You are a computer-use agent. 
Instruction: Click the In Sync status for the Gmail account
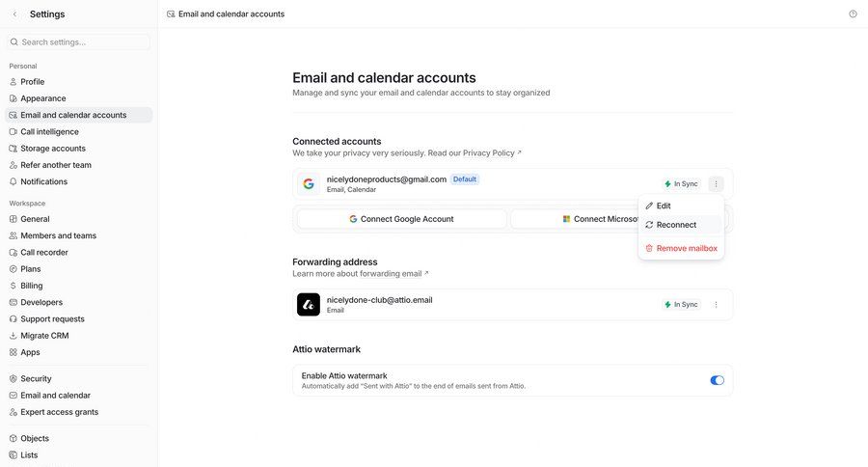[x=681, y=183]
